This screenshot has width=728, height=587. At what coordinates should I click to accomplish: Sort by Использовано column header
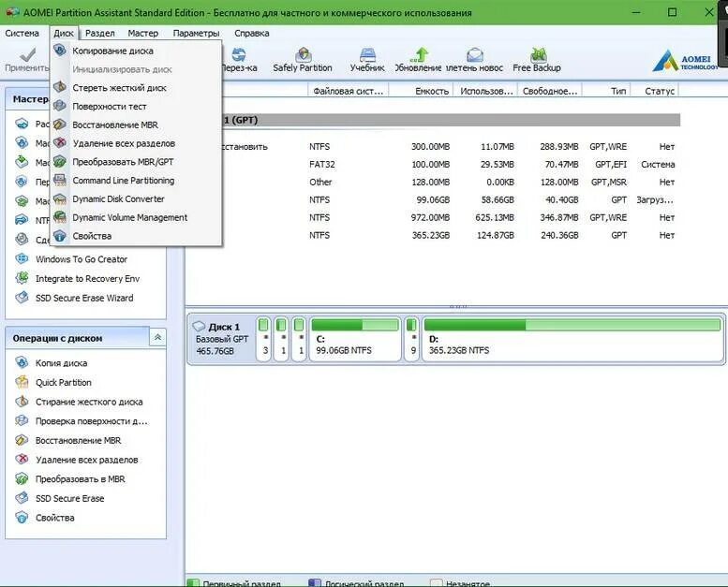[486, 91]
